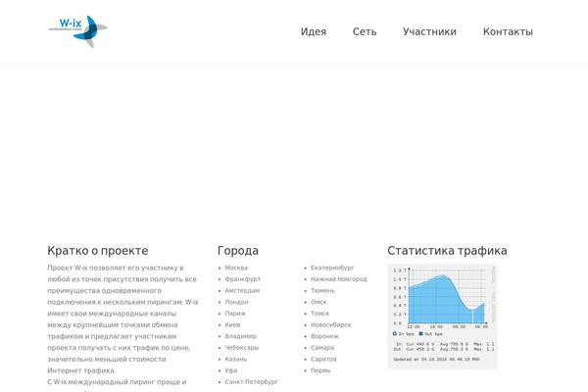Open the traffic statistics graph
588x392 pixels.
(x=442, y=317)
